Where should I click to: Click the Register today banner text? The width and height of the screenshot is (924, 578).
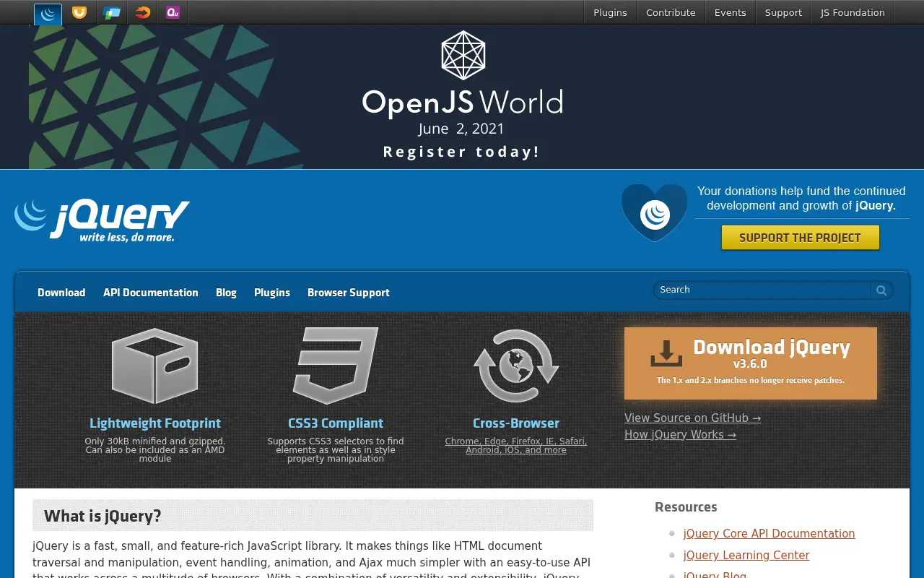pyautogui.click(x=461, y=152)
